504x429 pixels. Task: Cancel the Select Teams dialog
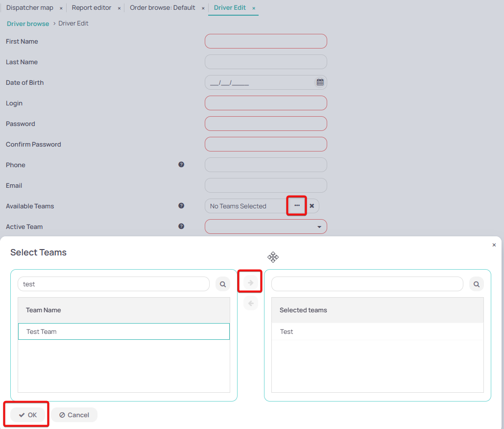74,414
